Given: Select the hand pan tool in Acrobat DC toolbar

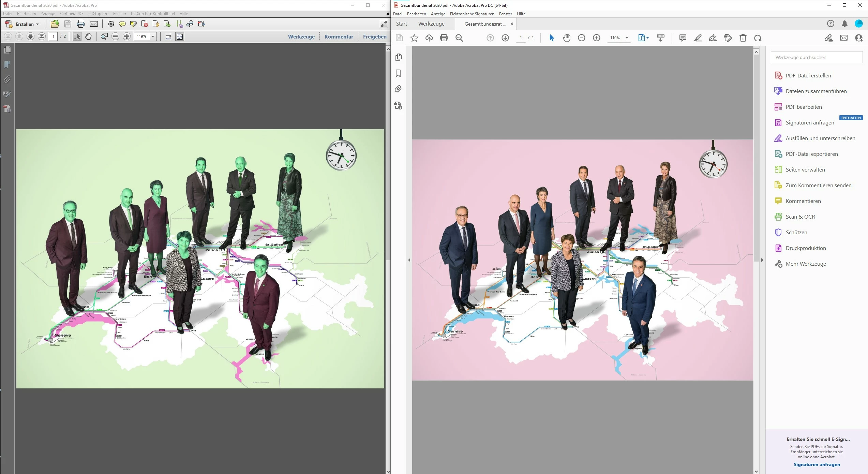Looking at the screenshot, I should tap(567, 38).
